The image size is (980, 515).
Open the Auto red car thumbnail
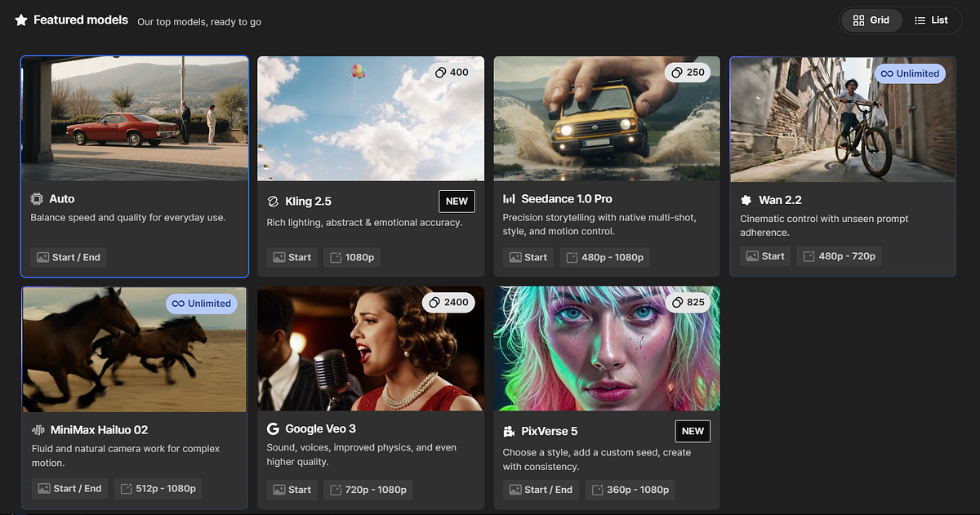click(x=135, y=118)
